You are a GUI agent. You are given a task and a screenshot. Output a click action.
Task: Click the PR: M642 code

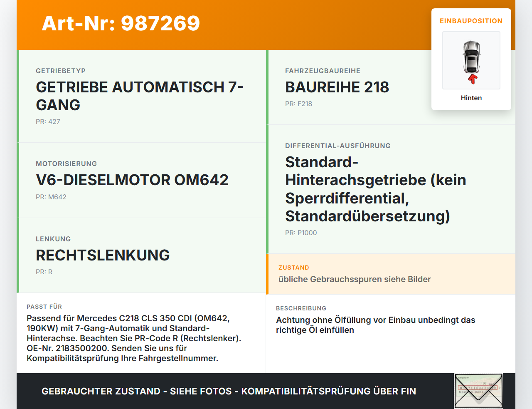click(x=51, y=197)
